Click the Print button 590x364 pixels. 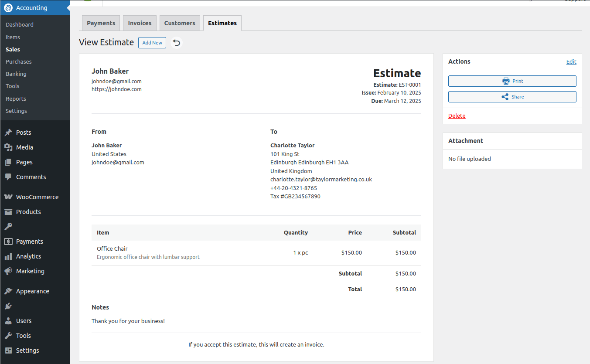(512, 81)
